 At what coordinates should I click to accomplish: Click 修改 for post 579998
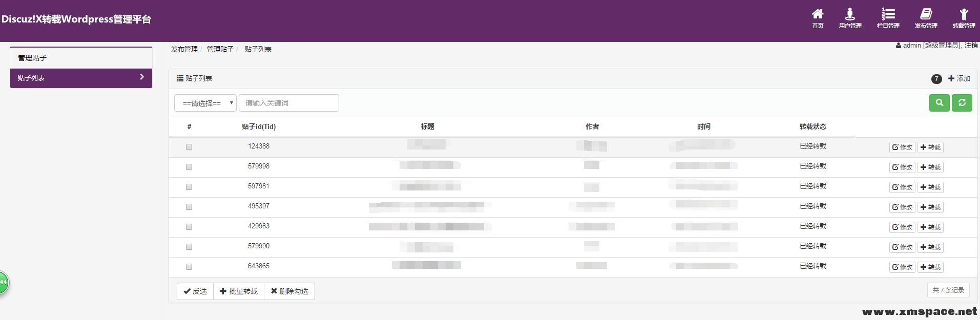902,167
